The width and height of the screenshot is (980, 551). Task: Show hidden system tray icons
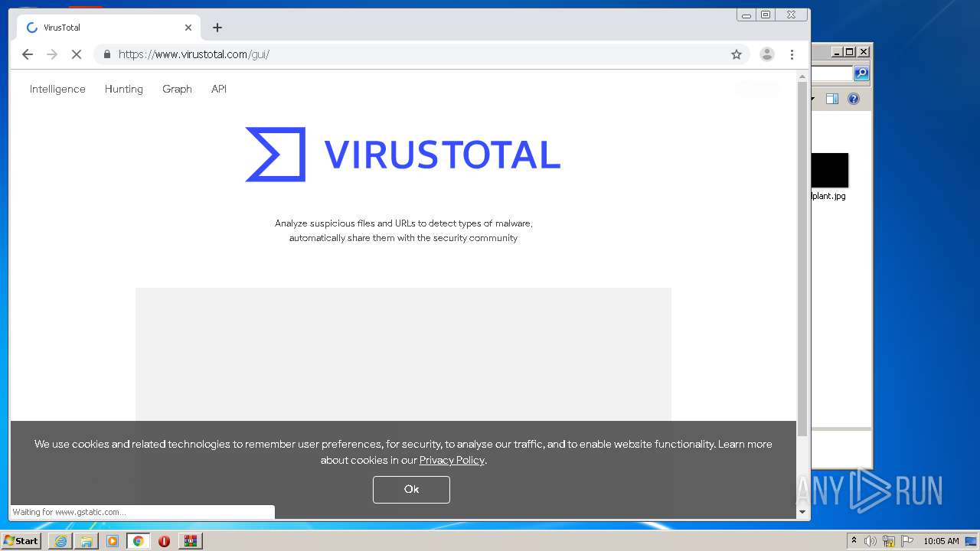point(854,541)
